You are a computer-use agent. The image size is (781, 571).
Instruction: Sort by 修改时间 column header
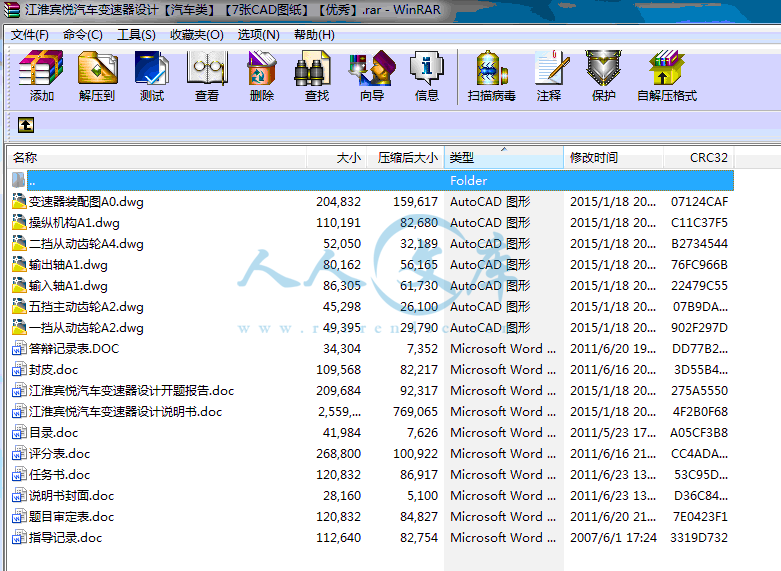pos(614,157)
